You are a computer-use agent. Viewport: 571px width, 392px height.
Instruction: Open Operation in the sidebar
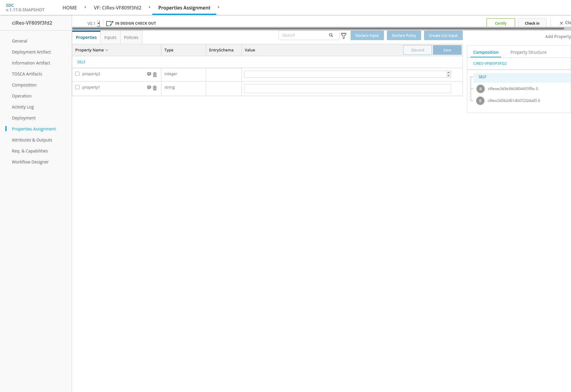[x=22, y=96]
